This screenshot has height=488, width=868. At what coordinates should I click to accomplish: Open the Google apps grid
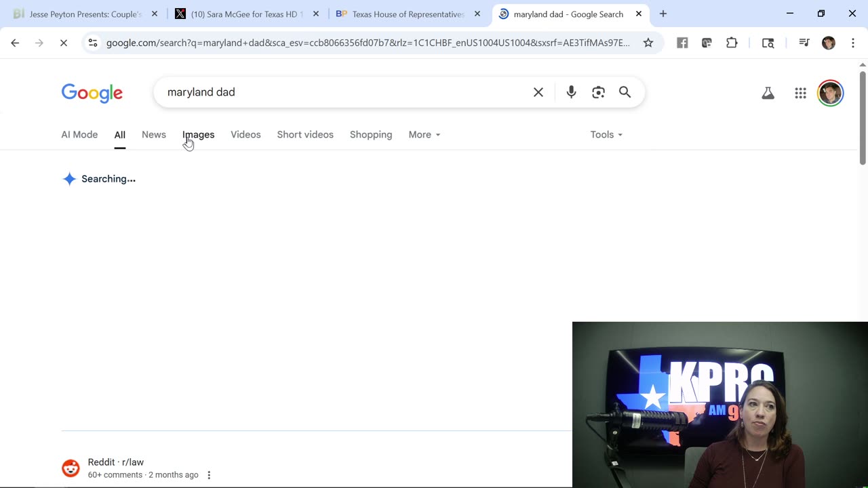click(800, 93)
